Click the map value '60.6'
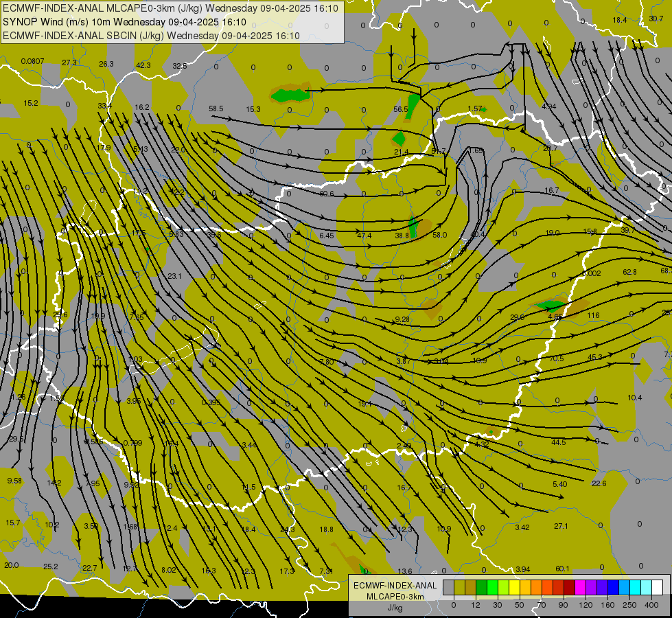 327,194
